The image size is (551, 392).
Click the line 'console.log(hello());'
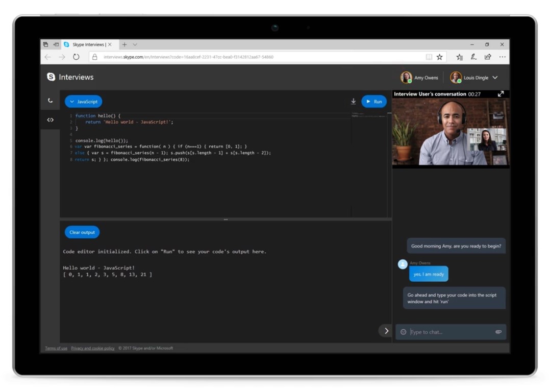102,141
